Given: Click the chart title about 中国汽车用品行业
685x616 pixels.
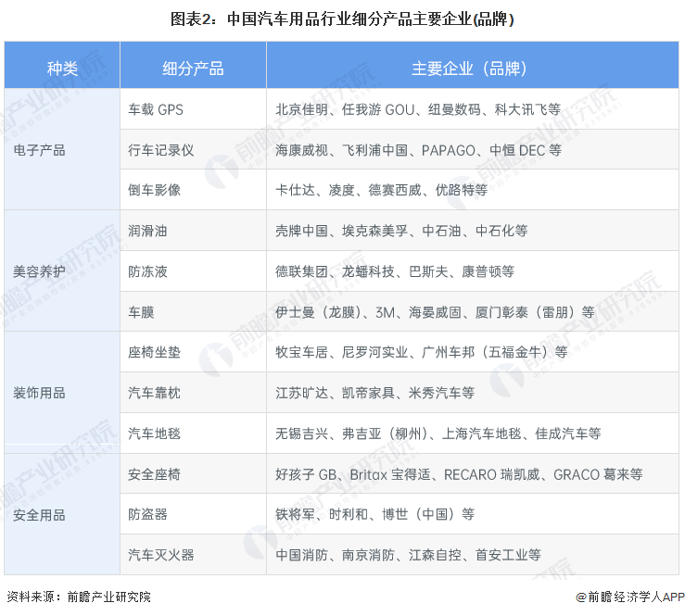Looking at the screenshot, I should (x=342, y=19).
